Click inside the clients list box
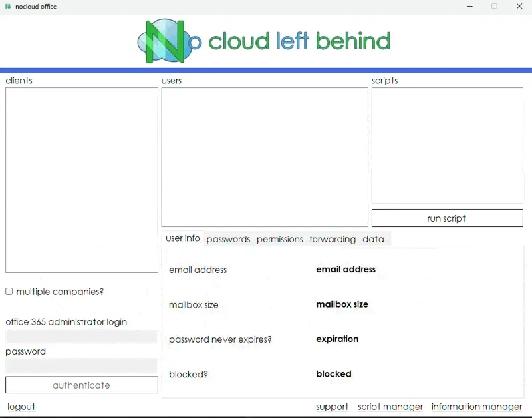This screenshot has width=532, height=418. point(82,180)
